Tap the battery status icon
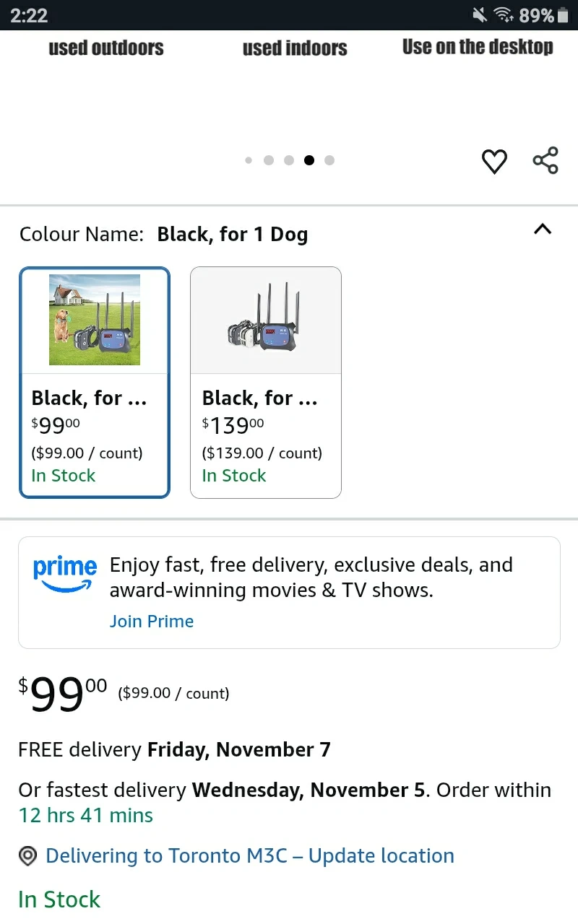This screenshot has width=578, height=924. click(564, 15)
